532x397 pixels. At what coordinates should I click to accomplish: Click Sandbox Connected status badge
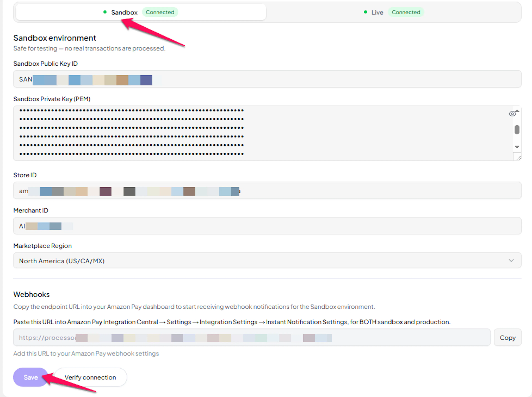click(x=160, y=12)
